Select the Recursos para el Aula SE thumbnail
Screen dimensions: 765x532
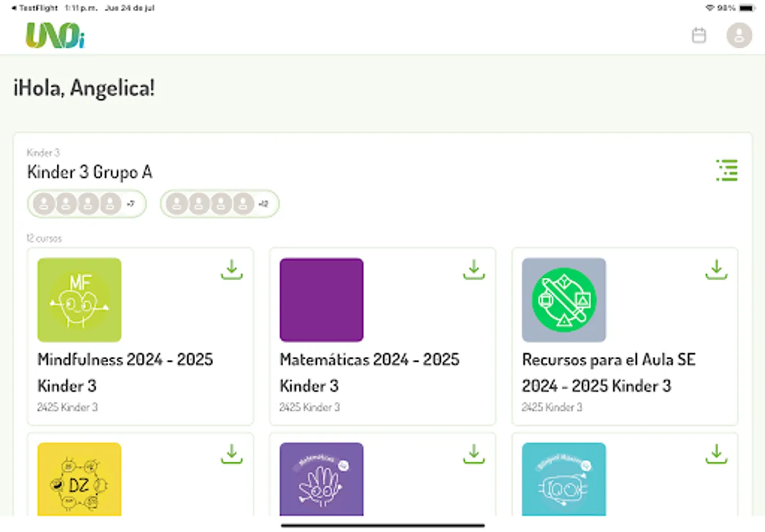[x=563, y=299]
